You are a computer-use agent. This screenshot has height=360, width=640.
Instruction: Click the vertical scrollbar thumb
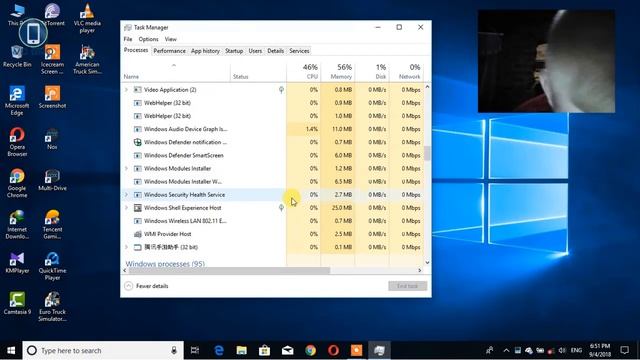coord(427,153)
